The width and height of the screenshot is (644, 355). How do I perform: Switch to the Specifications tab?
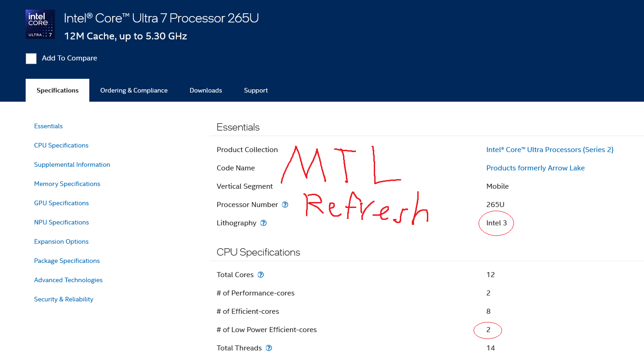tap(58, 90)
